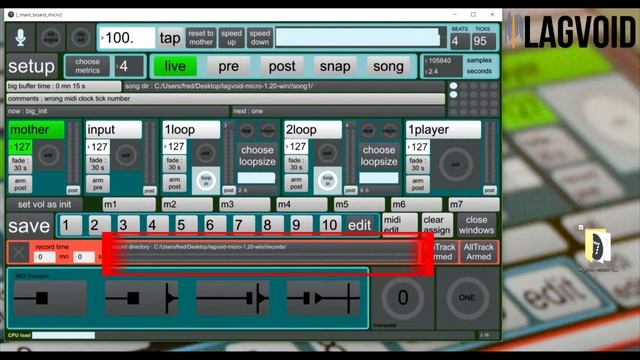The width and height of the screenshot is (640, 360).
Task: Open the 'setup' panel
Action: (31, 66)
